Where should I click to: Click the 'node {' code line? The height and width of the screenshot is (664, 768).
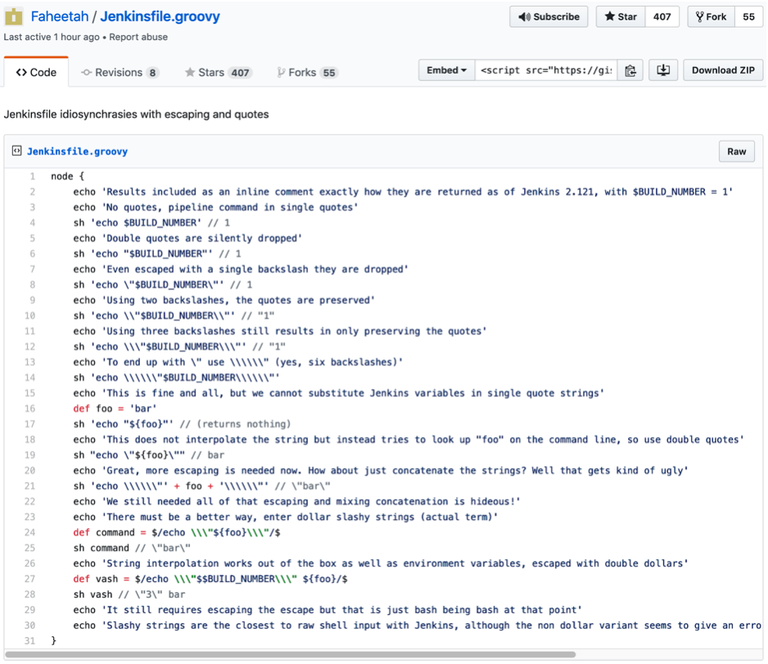(x=68, y=176)
